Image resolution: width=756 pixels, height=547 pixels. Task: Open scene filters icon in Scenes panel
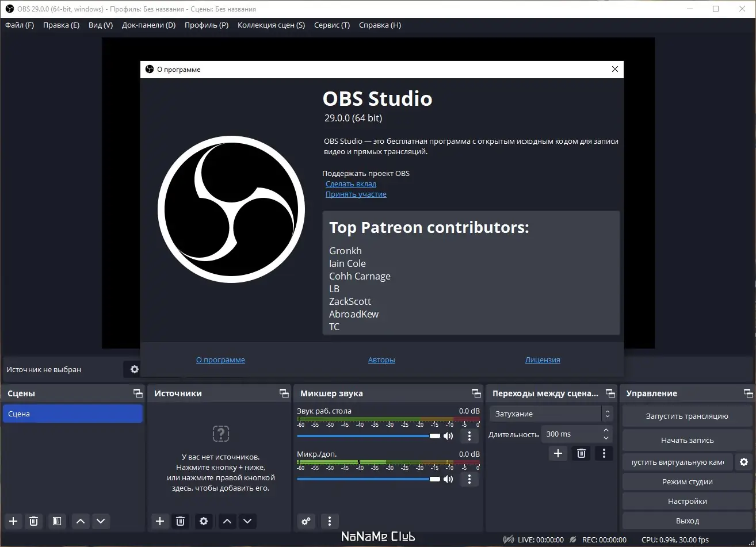56,521
